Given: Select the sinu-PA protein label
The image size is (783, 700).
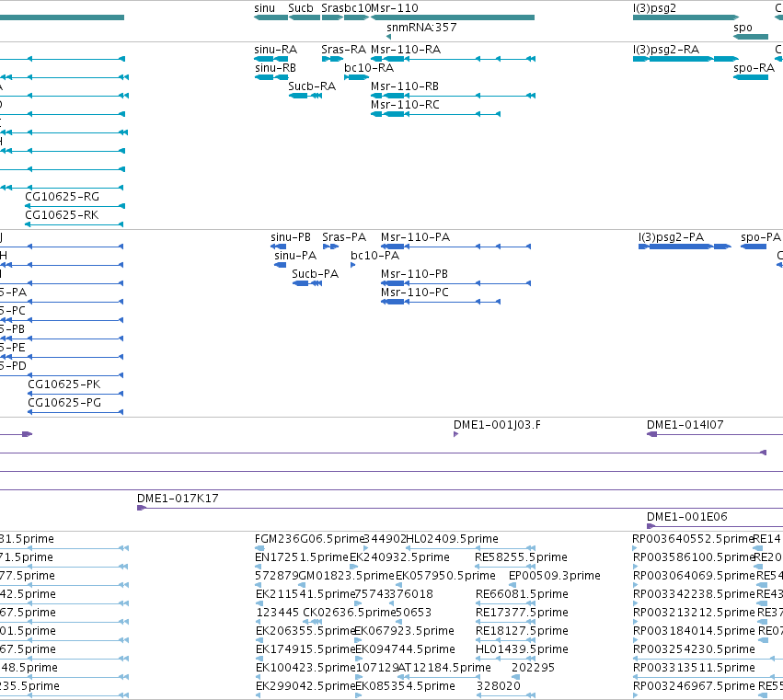Looking at the screenshot, I should [295, 256].
